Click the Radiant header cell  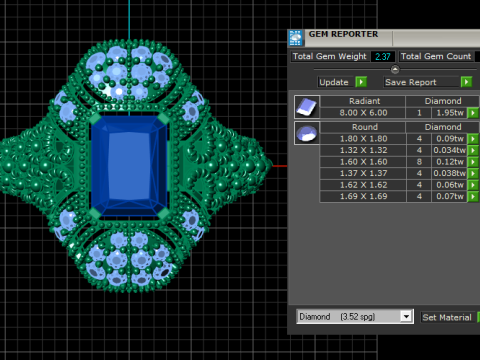(363, 101)
